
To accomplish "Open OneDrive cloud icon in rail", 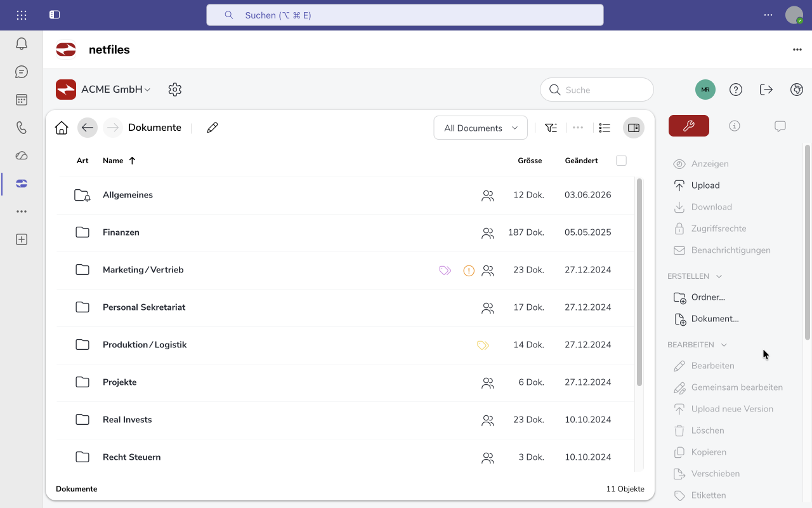I will pyautogui.click(x=22, y=156).
